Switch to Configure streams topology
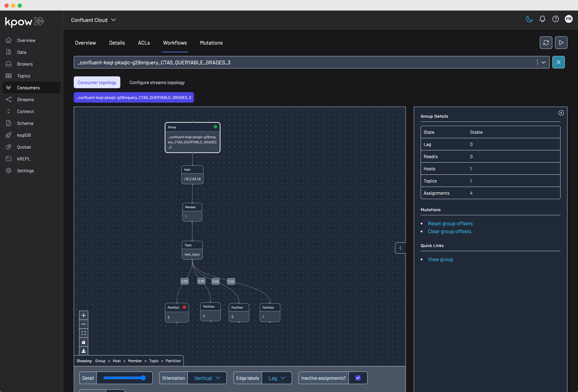The width and height of the screenshot is (578, 392). (x=157, y=82)
